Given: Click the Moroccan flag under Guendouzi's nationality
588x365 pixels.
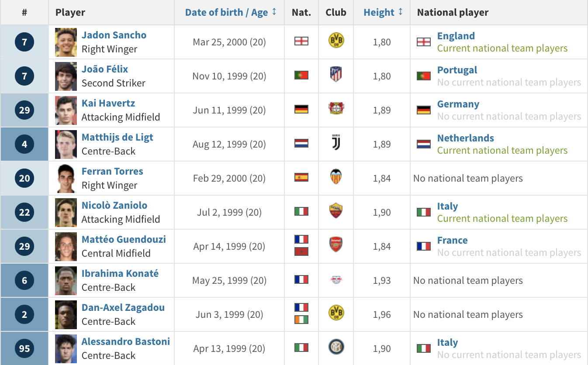Looking at the screenshot, I should pyautogui.click(x=301, y=251).
